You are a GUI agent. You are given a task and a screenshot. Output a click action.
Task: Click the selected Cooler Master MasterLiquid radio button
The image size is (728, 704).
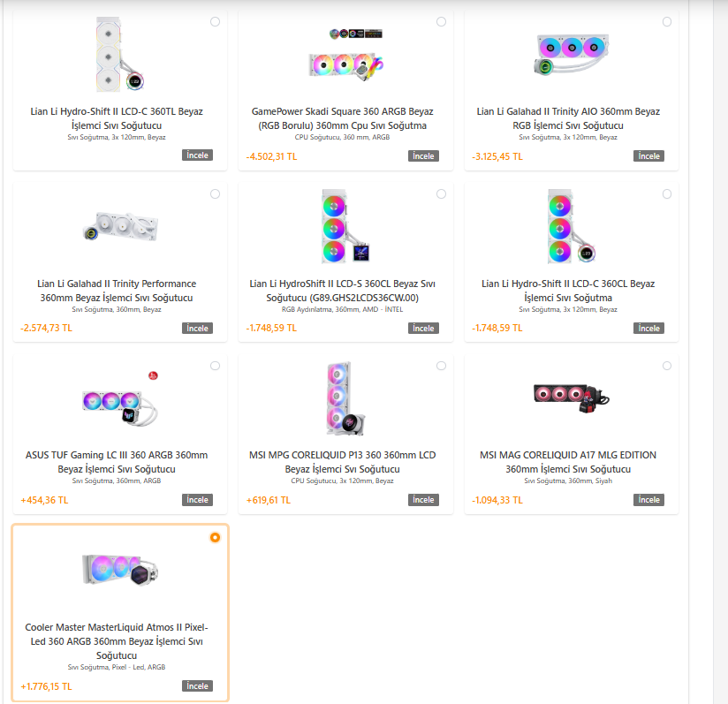point(215,537)
